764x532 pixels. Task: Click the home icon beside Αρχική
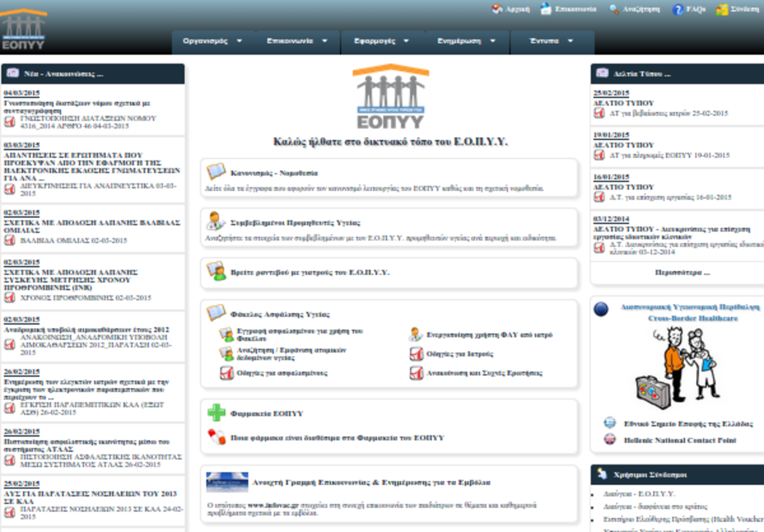click(x=497, y=10)
